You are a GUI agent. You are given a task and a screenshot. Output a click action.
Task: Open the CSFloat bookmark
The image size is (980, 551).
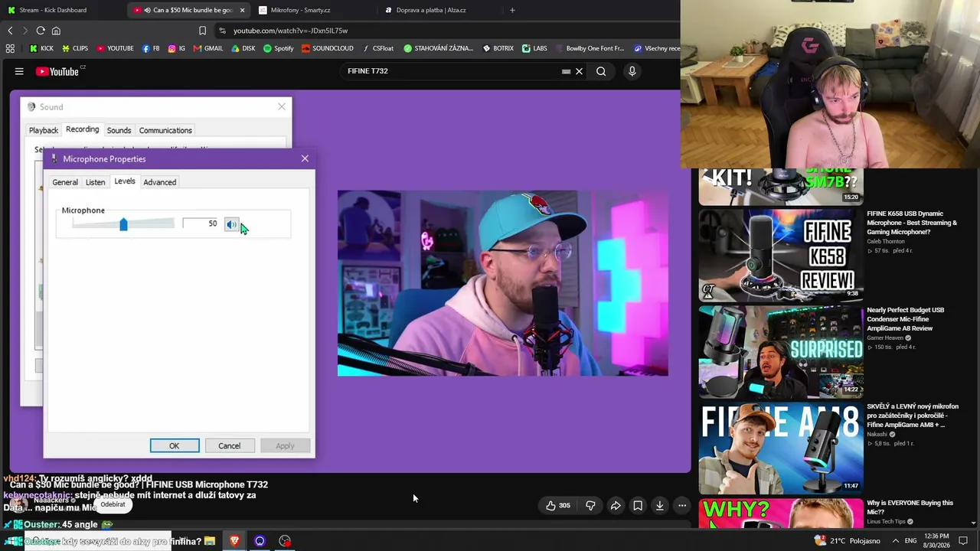click(378, 48)
